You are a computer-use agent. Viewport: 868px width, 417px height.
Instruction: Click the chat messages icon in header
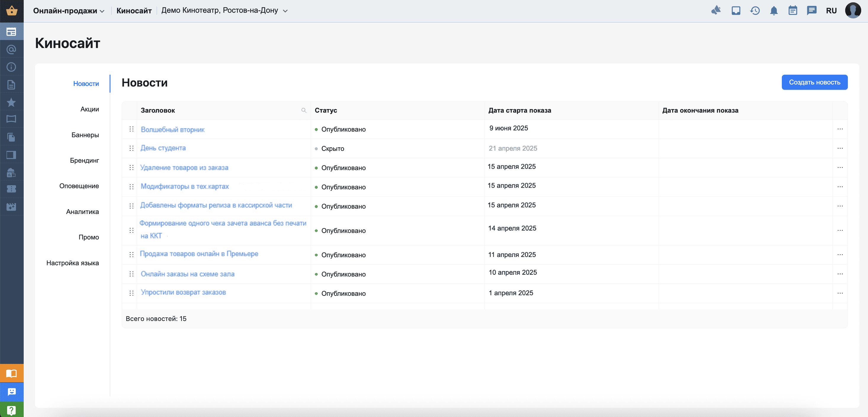tap(811, 11)
